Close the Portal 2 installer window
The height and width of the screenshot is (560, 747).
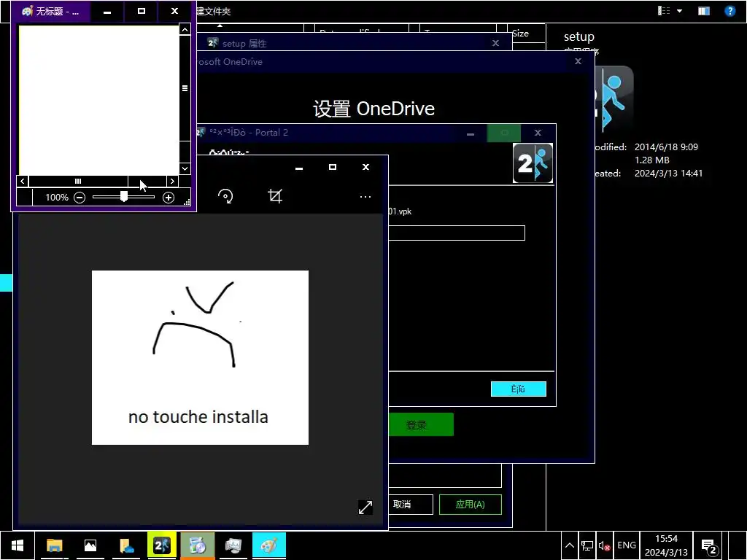coord(538,133)
